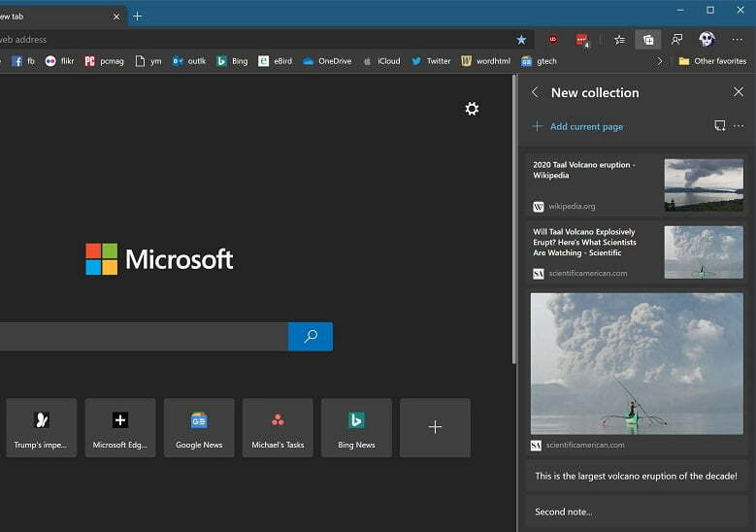Click the Microsoft logo
This screenshot has width=756, height=532.
point(159,259)
